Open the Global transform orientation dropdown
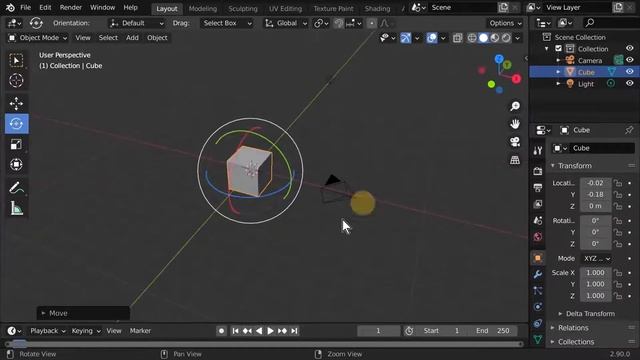Viewport: 640px width, 360px height. [286, 23]
